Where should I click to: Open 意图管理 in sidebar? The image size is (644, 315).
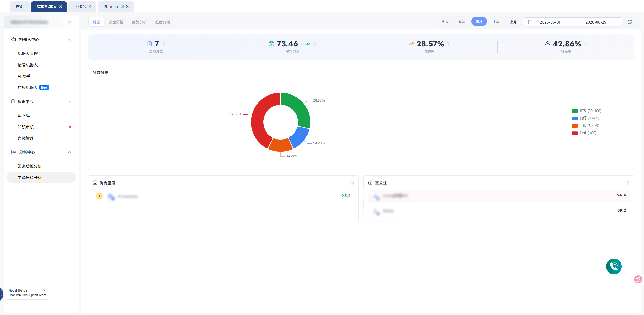[26, 138]
